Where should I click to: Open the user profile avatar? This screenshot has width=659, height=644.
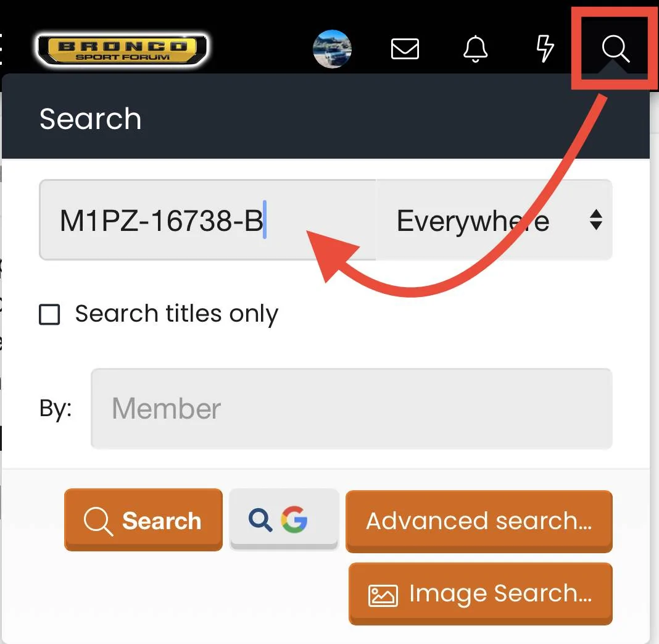pos(332,49)
